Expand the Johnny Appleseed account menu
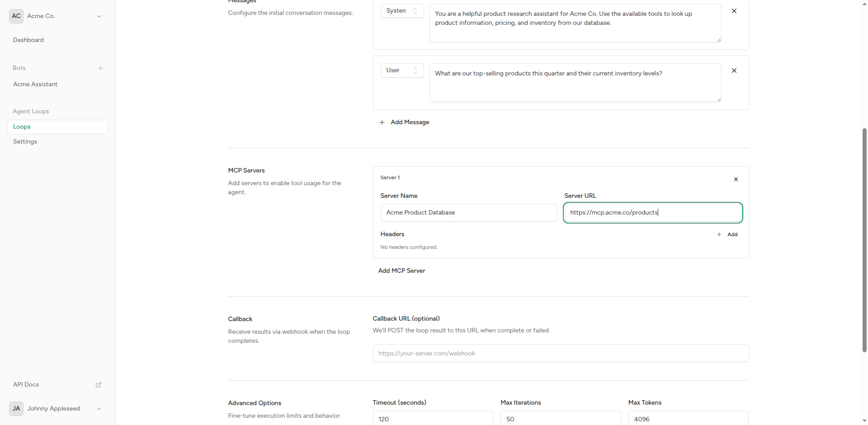868x425 pixels. click(99, 408)
